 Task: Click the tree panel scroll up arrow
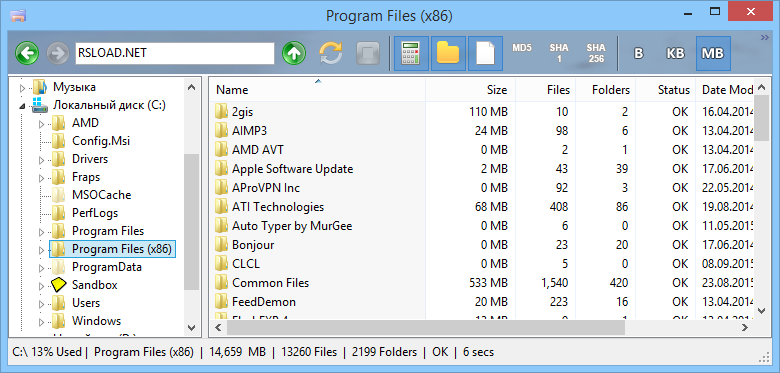click(x=192, y=87)
